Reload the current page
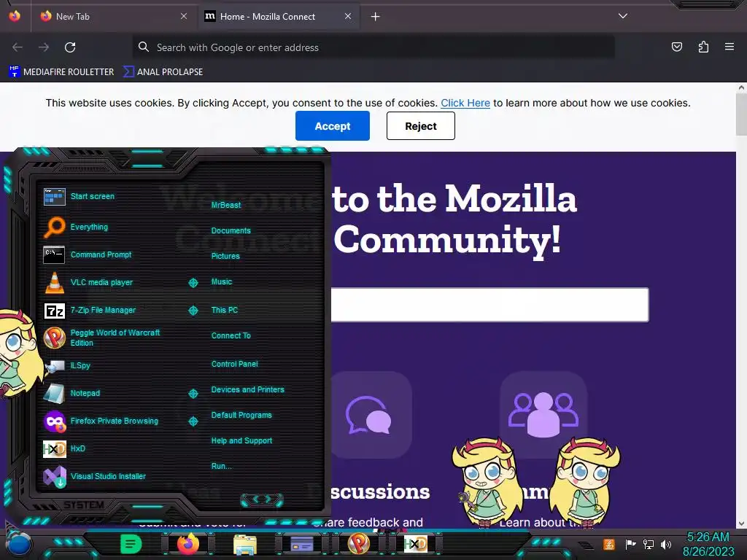Viewport: 747px width, 560px height. coord(70,47)
